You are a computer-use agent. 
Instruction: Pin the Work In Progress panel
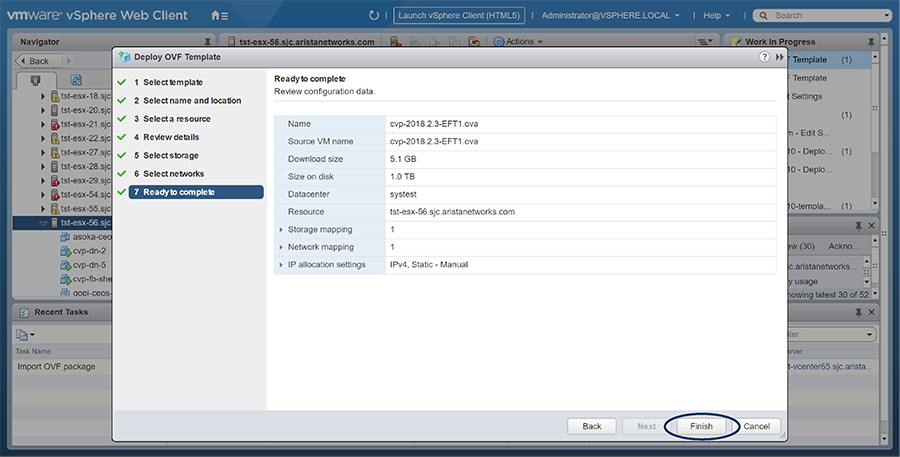point(871,41)
